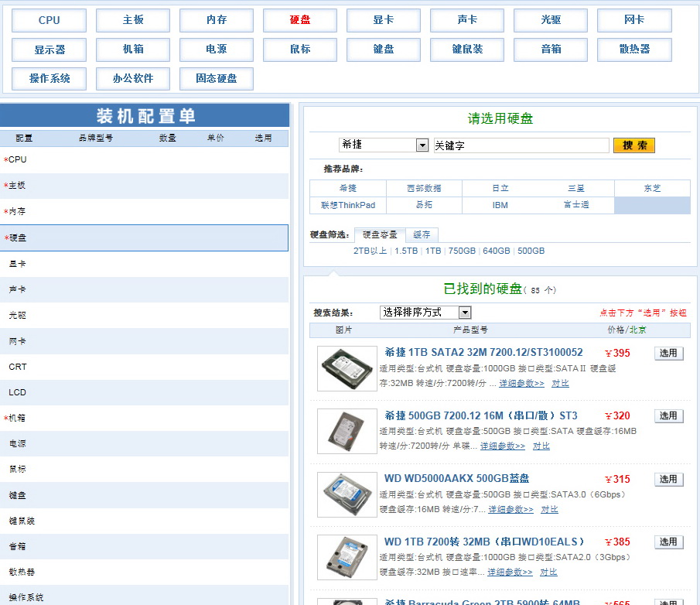Open 希捷 1TB SATA2 32M product title
The image size is (700, 605).
pos(483,352)
